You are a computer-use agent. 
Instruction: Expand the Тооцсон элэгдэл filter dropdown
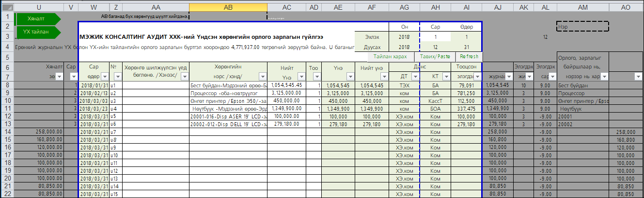point(477,77)
